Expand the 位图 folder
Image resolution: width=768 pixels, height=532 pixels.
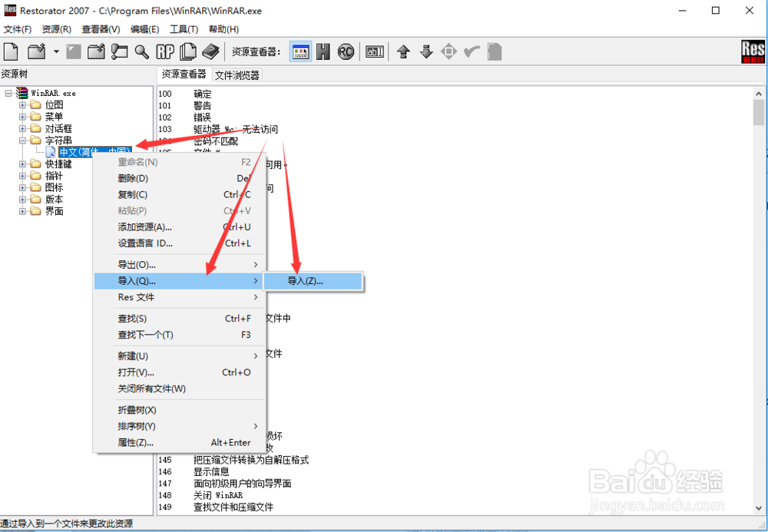click(x=22, y=104)
